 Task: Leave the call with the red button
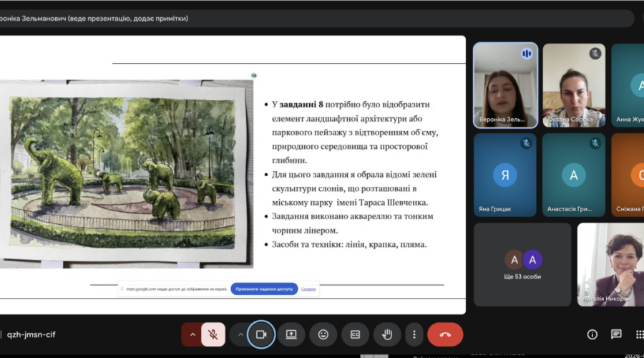pos(445,334)
